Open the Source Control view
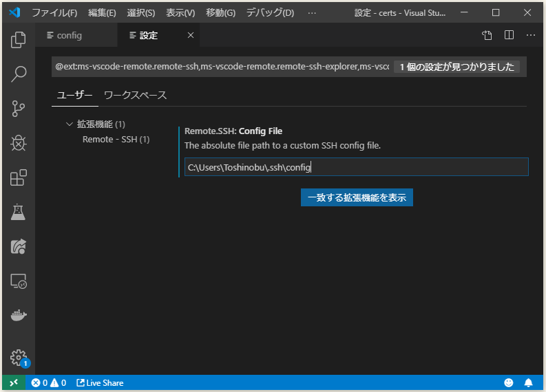Image resolution: width=546 pixels, height=392 pixels. 18,109
